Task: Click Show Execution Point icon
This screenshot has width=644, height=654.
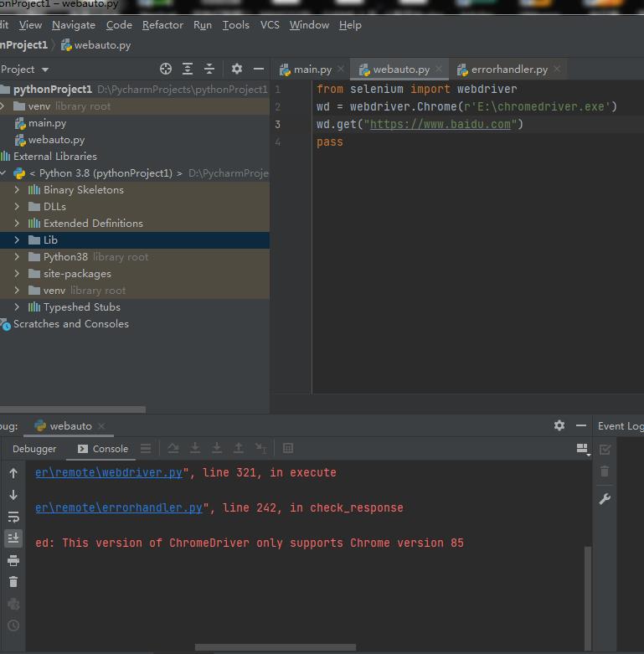Action: tap(146, 448)
